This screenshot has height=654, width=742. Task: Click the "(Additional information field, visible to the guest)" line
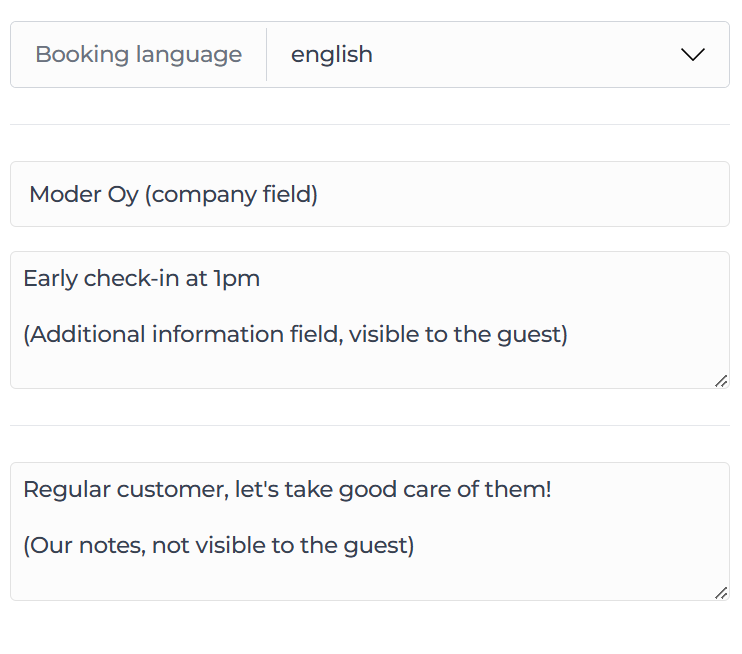tap(295, 334)
